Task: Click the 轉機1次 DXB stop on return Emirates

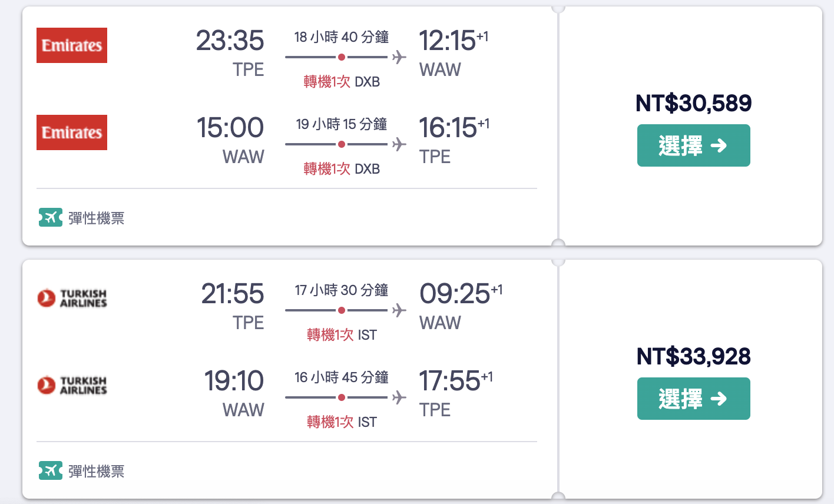Action: (342, 169)
